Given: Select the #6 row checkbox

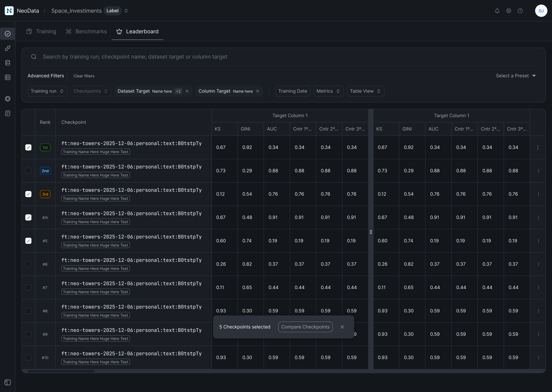Looking at the screenshot, I should click(28, 264).
